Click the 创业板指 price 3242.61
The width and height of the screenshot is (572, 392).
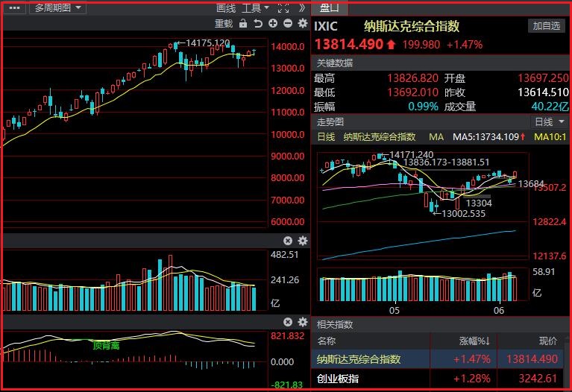pyautogui.click(x=538, y=379)
